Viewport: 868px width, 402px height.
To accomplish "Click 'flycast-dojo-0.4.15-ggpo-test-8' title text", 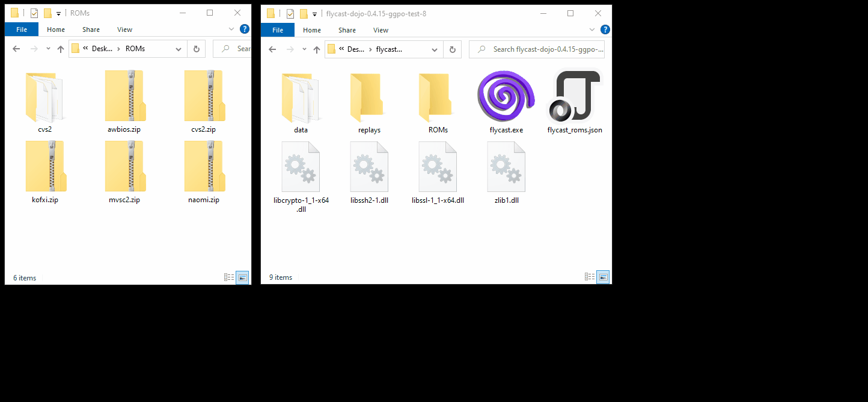I will (376, 13).
